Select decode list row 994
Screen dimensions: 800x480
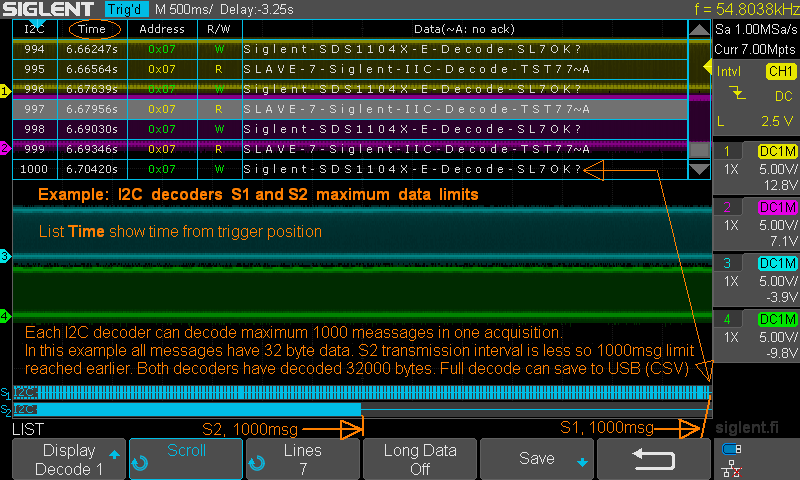[x=350, y=49]
